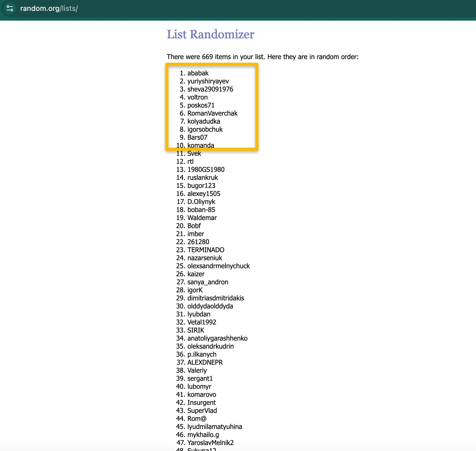Click the RomanVaverchak list item
This screenshot has height=451, width=476.
(212, 113)
